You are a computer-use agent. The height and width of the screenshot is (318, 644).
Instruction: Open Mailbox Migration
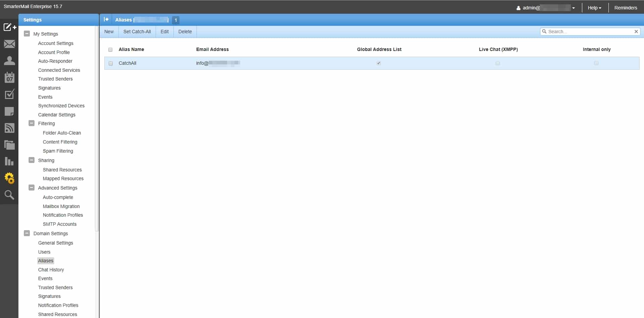(x=61, y=206)
